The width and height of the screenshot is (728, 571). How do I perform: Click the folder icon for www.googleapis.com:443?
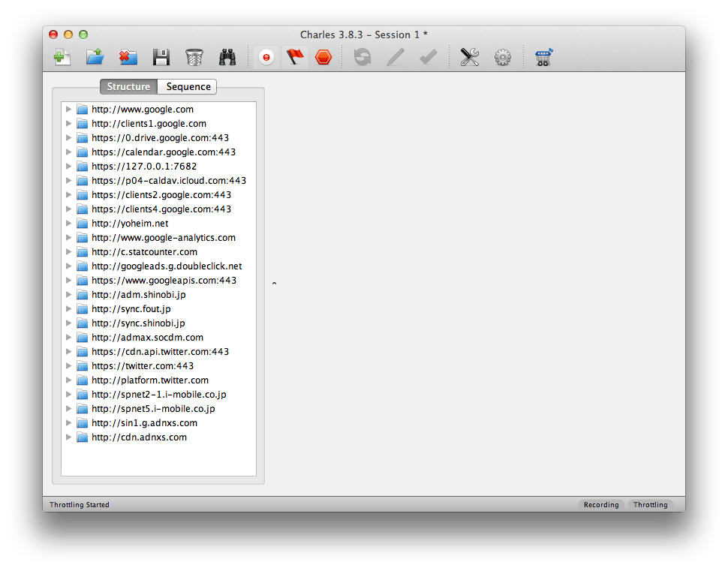point(82,281)
